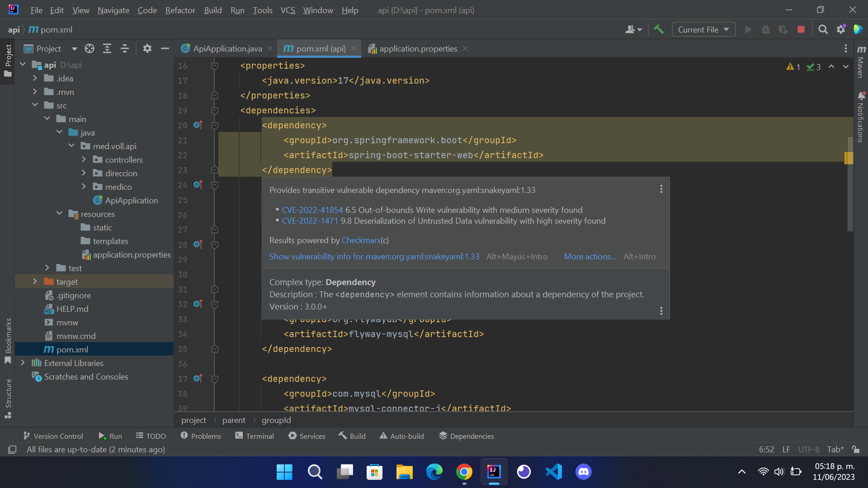Click Show vulnerability info for snakeyaml link

[374, 257]
